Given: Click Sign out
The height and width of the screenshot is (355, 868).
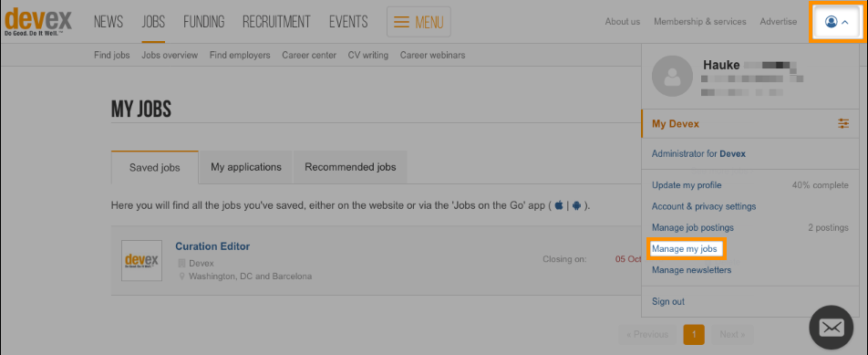Looking at the screenshot, I should 668,302.
